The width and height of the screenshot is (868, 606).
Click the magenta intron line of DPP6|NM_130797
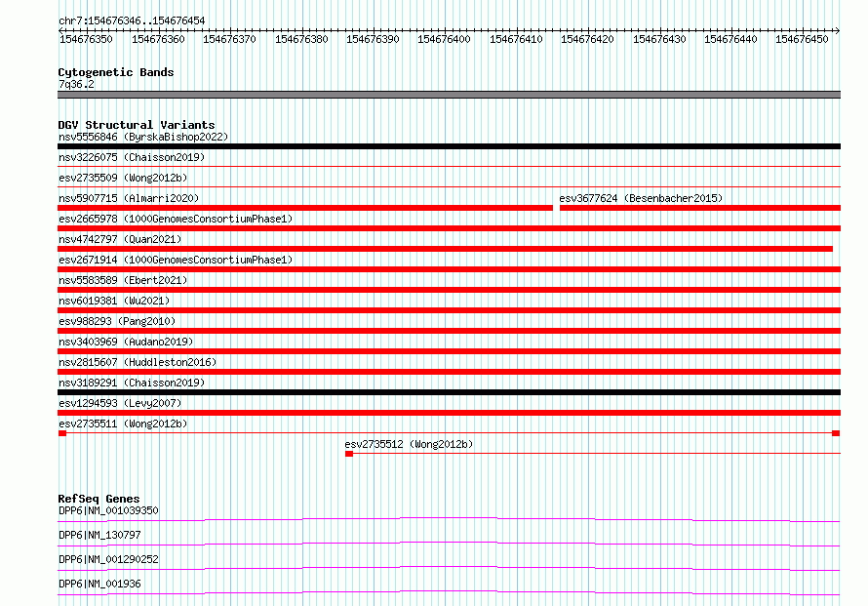(x=449, y=543)
